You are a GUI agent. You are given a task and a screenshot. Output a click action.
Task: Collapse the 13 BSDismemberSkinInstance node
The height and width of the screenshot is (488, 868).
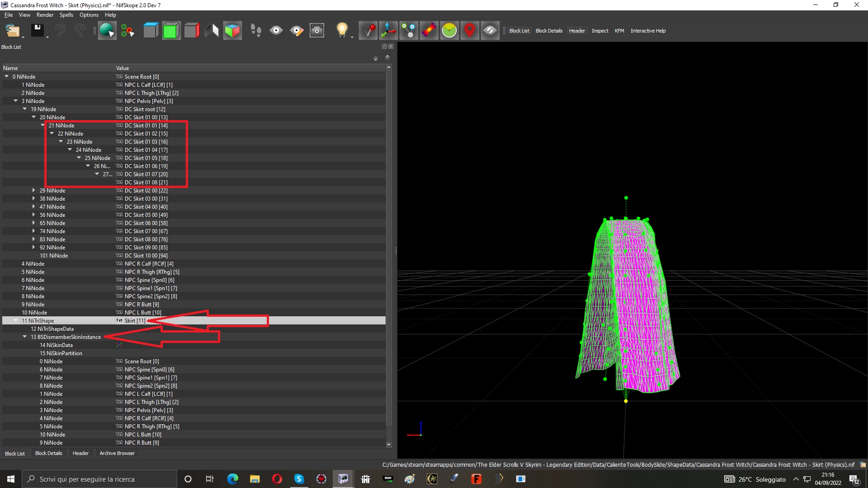point(24,337)
